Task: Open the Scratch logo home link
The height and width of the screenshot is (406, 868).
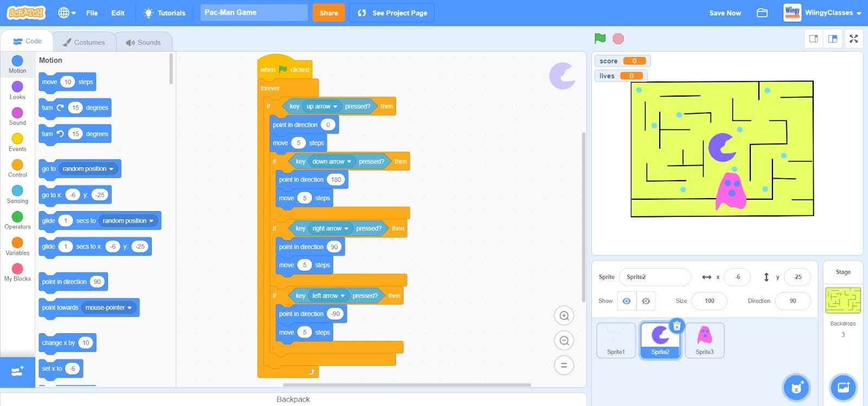Action: 26,12
